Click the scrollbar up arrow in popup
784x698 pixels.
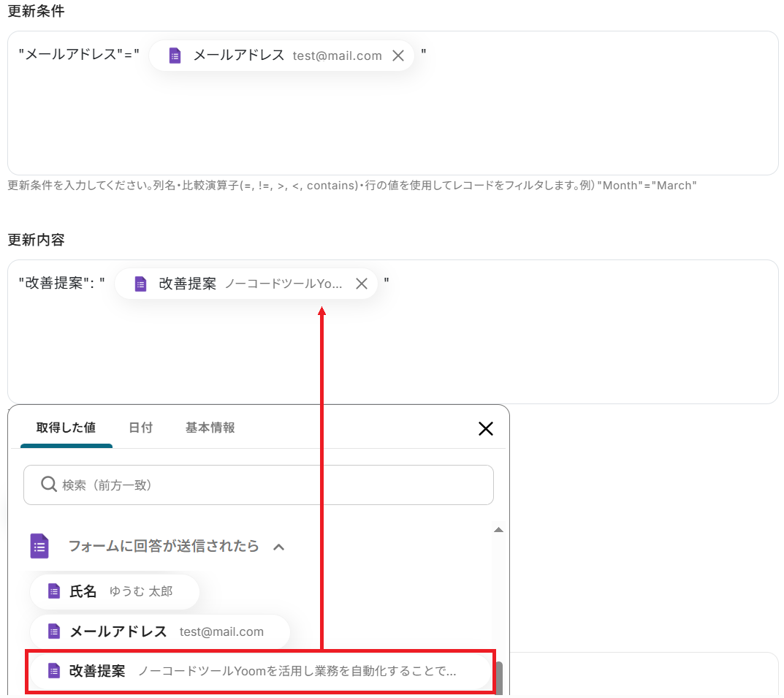point(498,529)
